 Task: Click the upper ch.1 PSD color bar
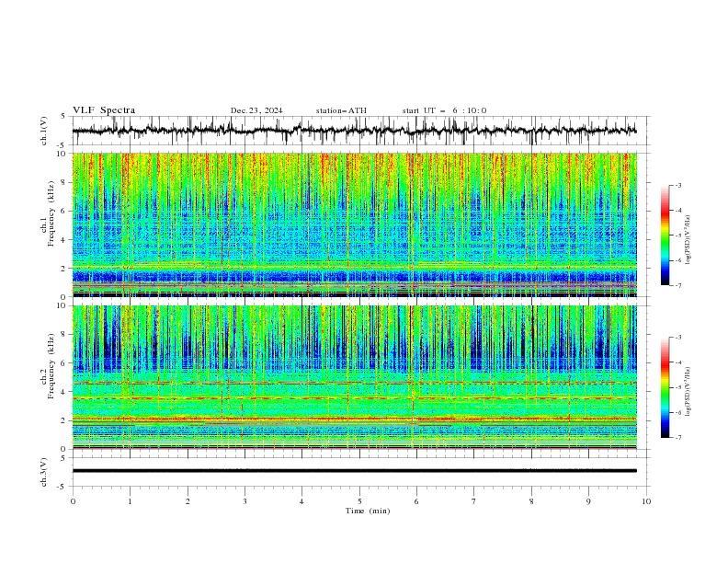(665, 236)
